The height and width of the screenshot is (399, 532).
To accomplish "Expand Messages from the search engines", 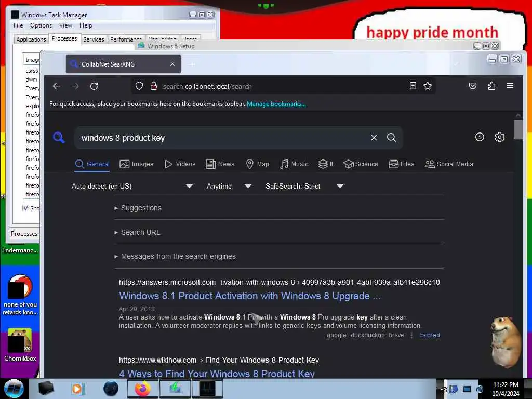I will coord(175,257).
